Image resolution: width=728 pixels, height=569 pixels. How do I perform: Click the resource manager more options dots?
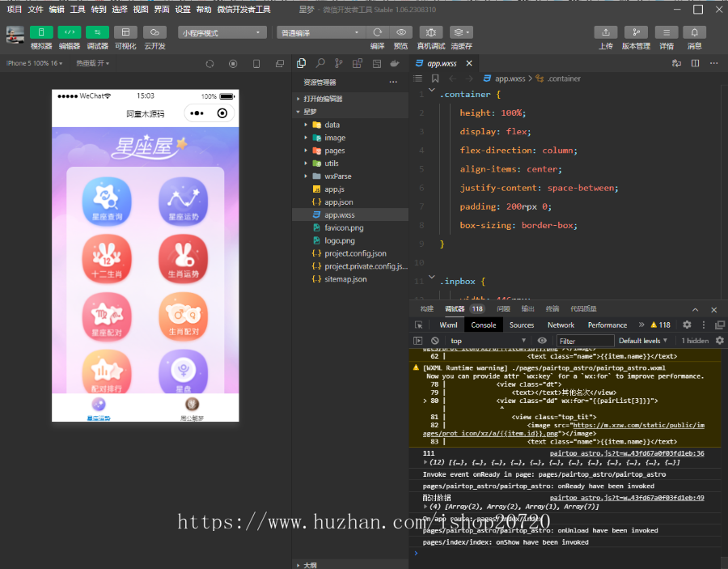393,83
